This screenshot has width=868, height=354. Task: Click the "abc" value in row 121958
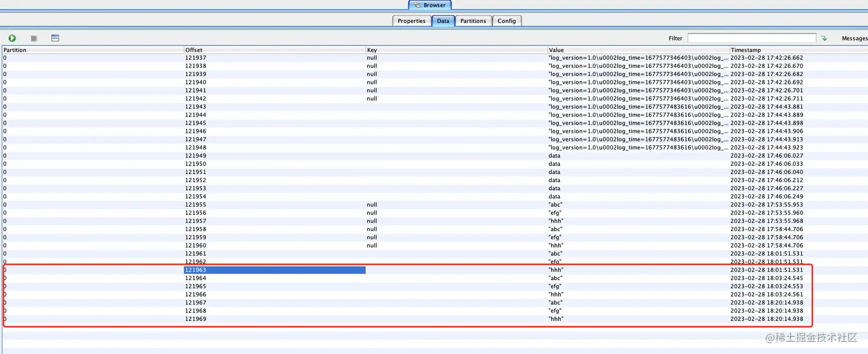point(556,229)
